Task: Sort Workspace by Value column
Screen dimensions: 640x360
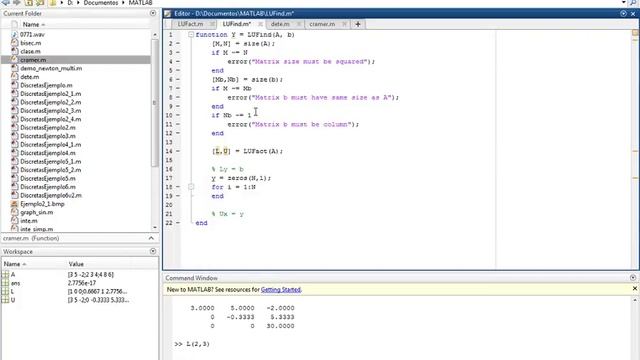Action: pos(76,264)
